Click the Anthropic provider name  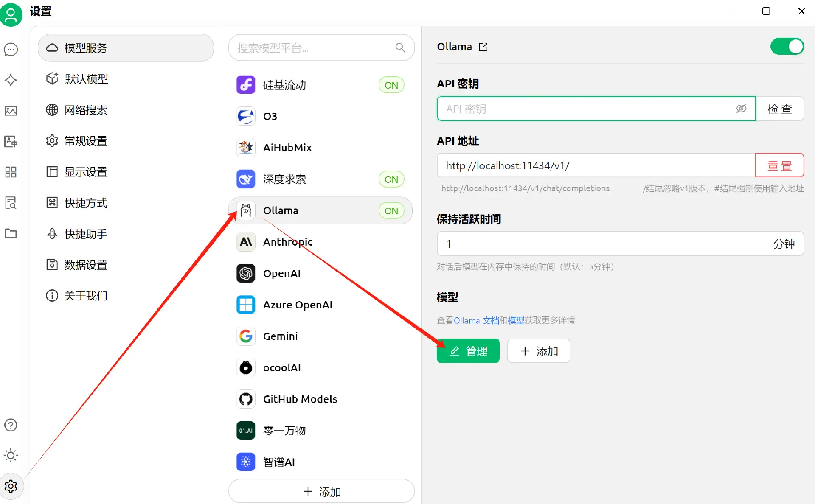tap(288, 242)
